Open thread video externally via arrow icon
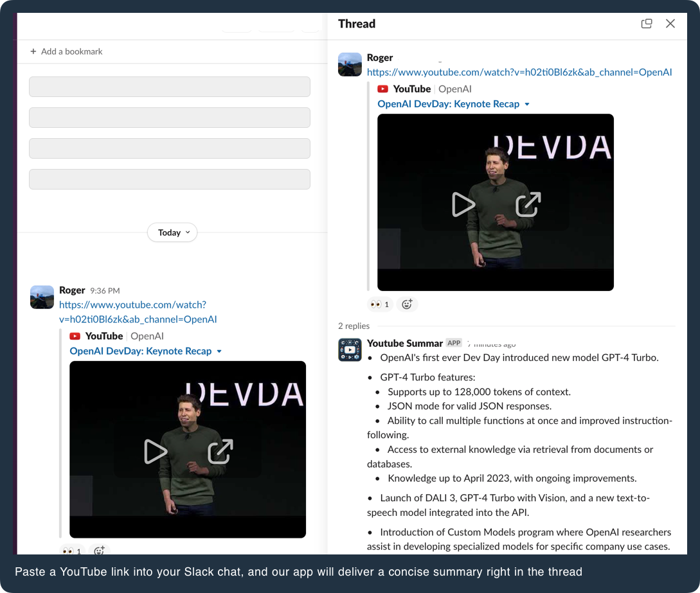The image size is (700, 593). [x=528, y=204]
